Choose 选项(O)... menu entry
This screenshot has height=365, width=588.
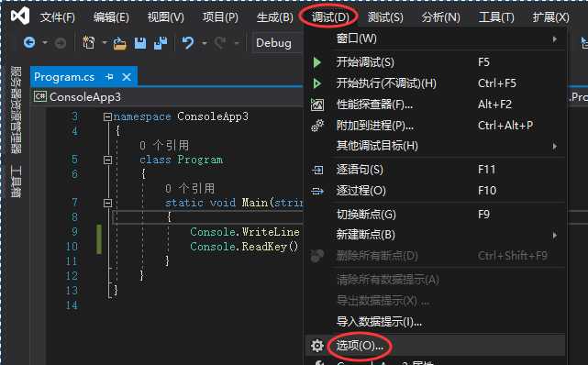pos(436,346)
